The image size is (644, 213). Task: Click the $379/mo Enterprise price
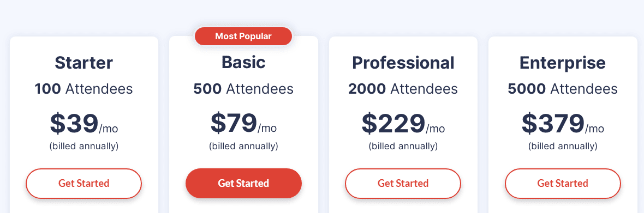point(563,124)
